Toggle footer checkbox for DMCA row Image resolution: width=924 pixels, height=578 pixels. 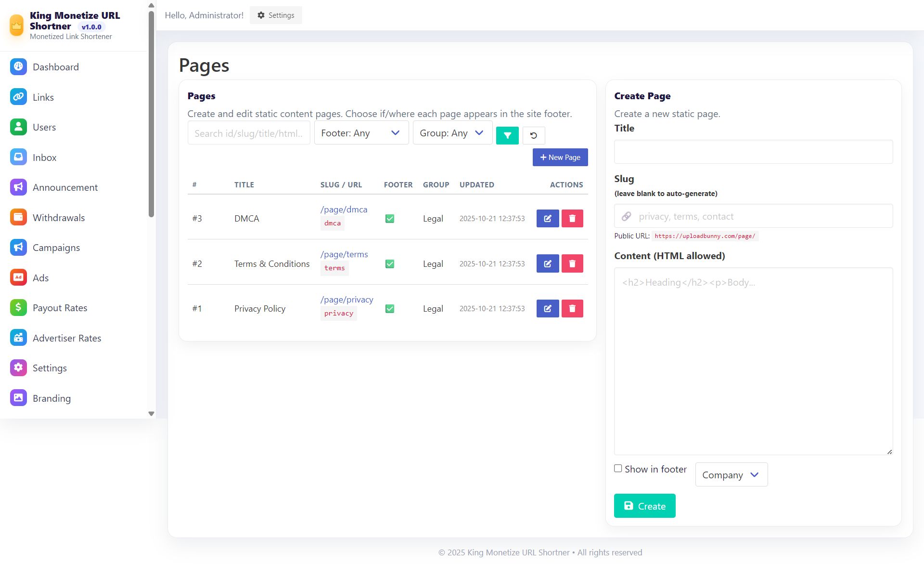[390, 219]
